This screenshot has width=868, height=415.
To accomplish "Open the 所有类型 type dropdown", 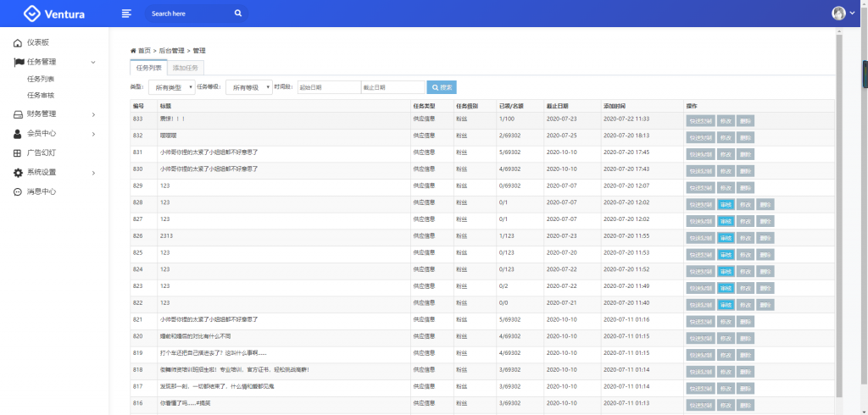I will (x=171, y=87).
